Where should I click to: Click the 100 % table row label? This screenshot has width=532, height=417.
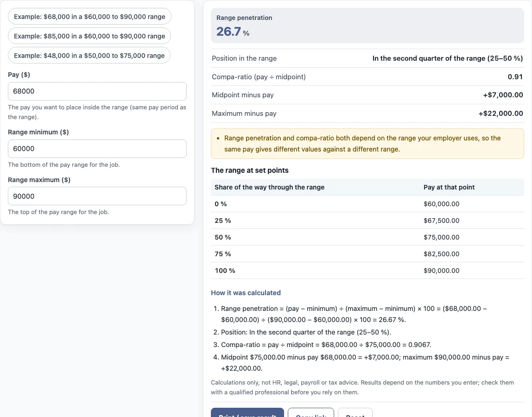click(x=225, y=271)
